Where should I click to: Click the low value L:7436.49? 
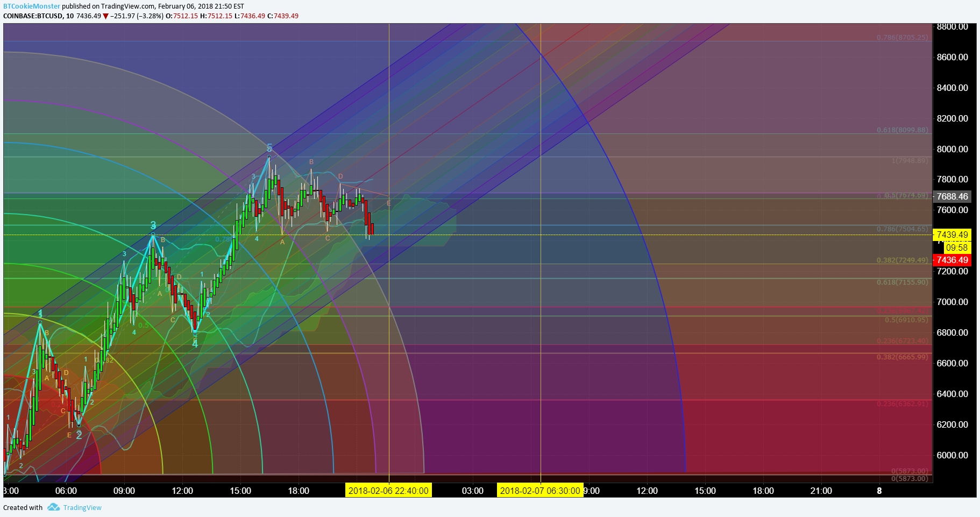[x=250, y=16]
